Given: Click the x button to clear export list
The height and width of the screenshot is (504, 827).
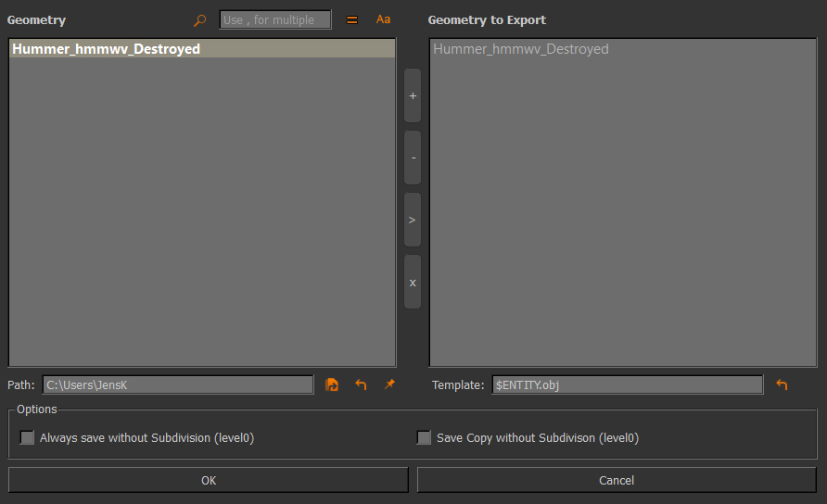Looking at the screenshot, I should tap(413, 282).
